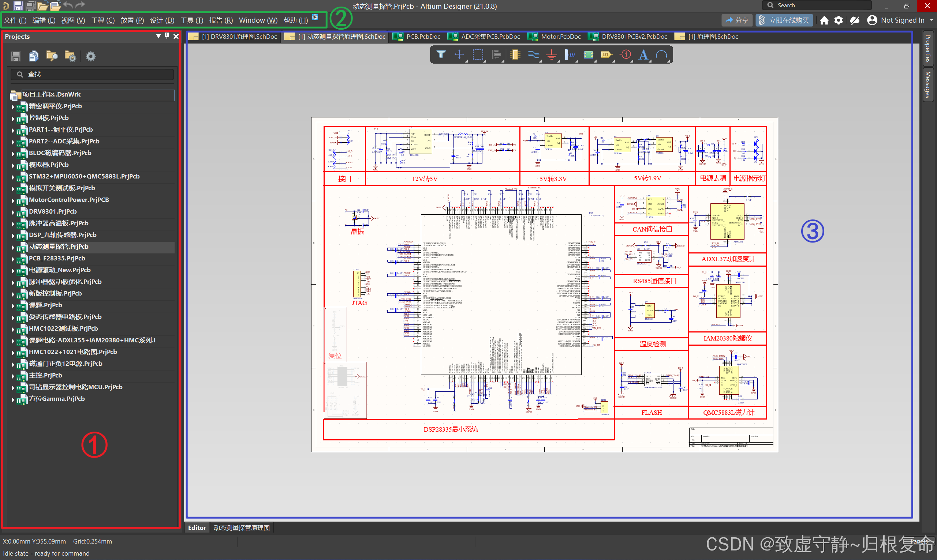The width and height of the screenshot is (937, 560).
Task: Open the 放置 (P) menu
Action: [132, 20]
